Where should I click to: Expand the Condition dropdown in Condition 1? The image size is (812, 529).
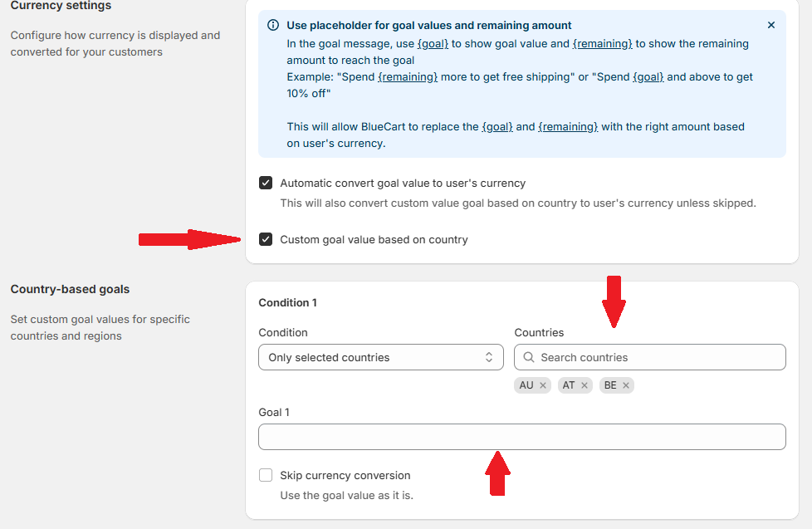point(380,356)
